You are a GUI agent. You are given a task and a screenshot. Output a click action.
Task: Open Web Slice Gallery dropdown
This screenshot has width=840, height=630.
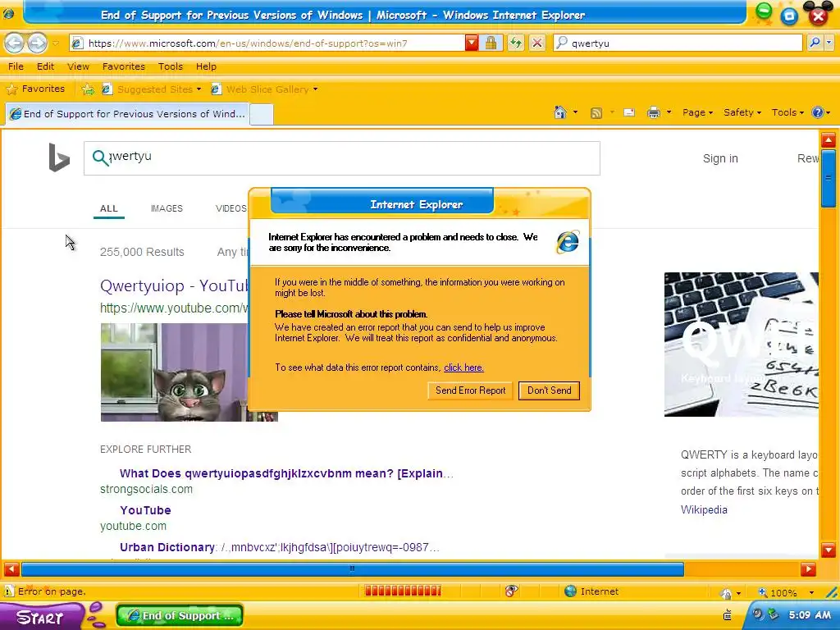pos(264,89)
